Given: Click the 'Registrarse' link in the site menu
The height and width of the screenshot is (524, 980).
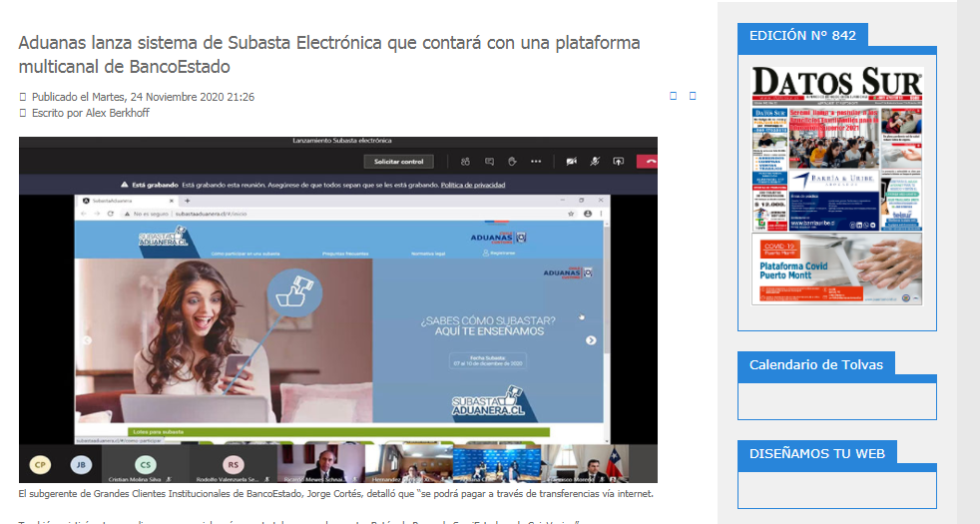Looking at the screenshot, I should click(499, 254).
